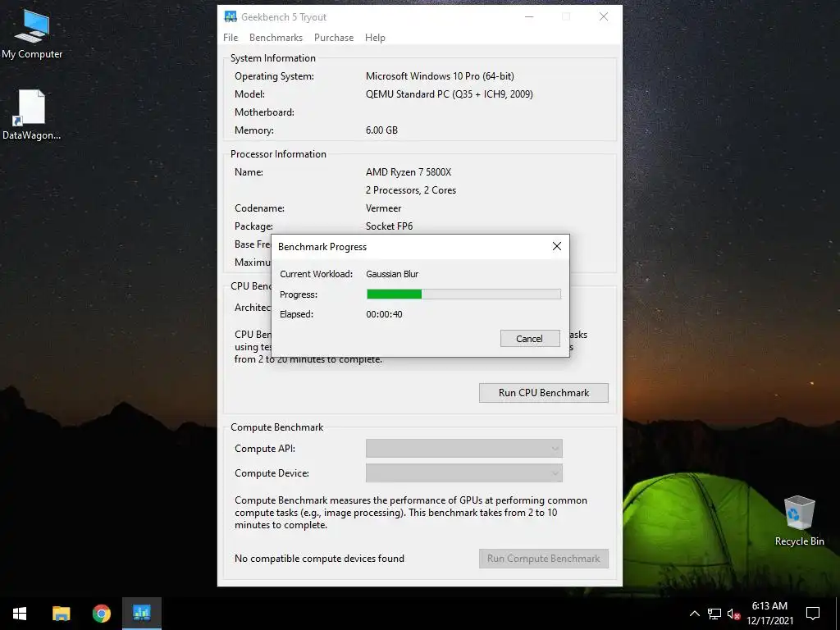The width and height of the screenshot is (840, 630).
Task: Open the network status tray icon
Action: [x=714, y=614]
